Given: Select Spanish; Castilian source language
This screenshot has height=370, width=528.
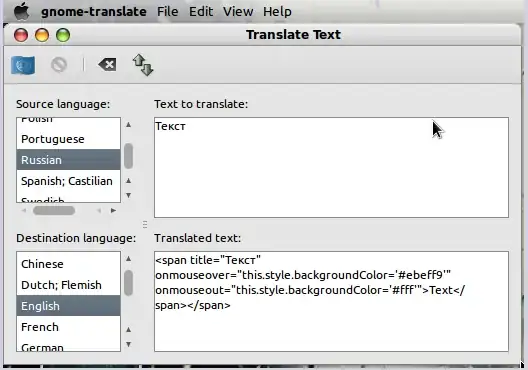Looking at the screenshot, I should click(68, 181).
